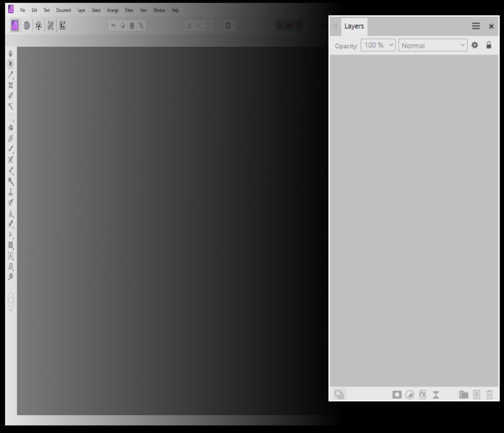Viewport: 504px width, 433px height.
Task: Open the Window menu
Action: click(x=159, y=10)
